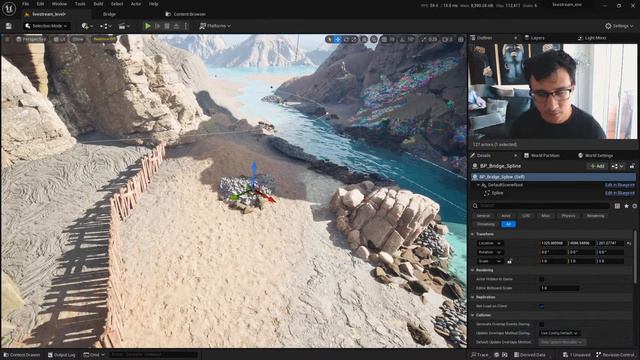Click the Unreal Engine logo icon
The width and height of the screenshot is (640, 360).
(9, 8)
